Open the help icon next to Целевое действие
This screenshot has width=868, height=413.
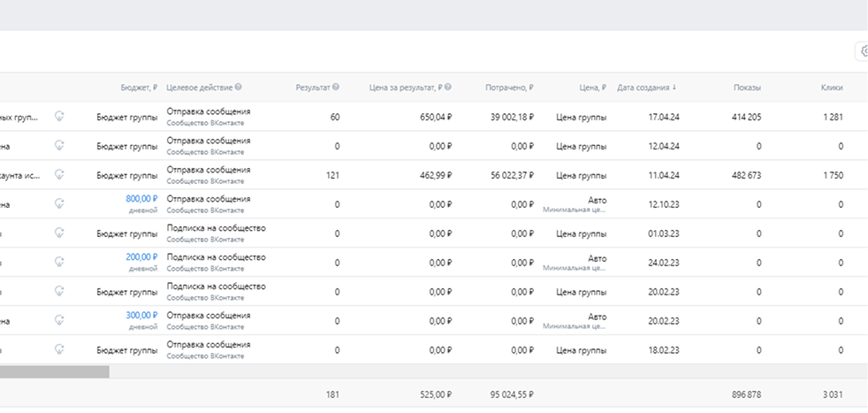[x=239, y=88]
